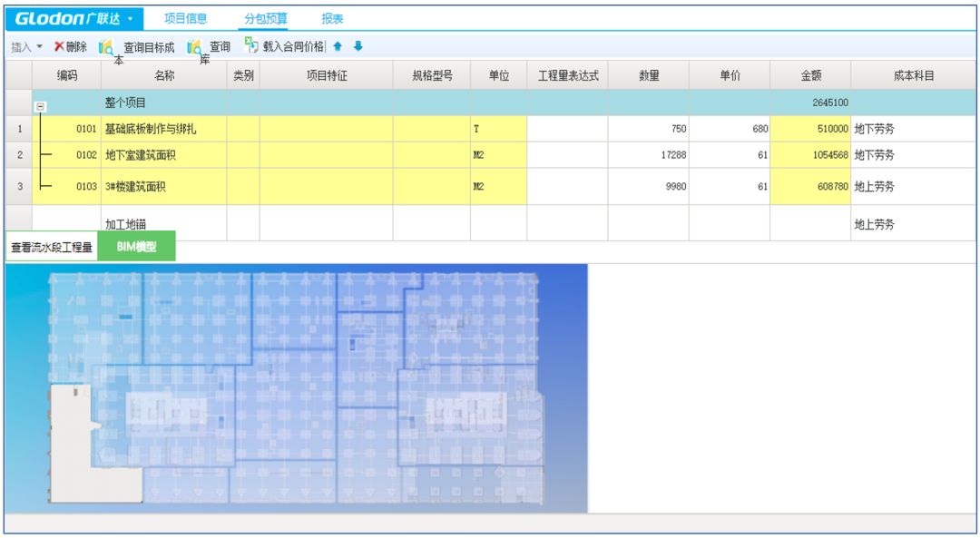Move row down with blue down arrow
This screenshot has height=538, width=980.
coord(358,46)
